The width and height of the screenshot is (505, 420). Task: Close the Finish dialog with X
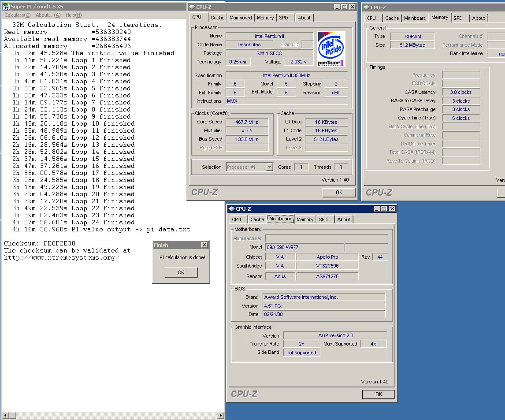(204, 245)
